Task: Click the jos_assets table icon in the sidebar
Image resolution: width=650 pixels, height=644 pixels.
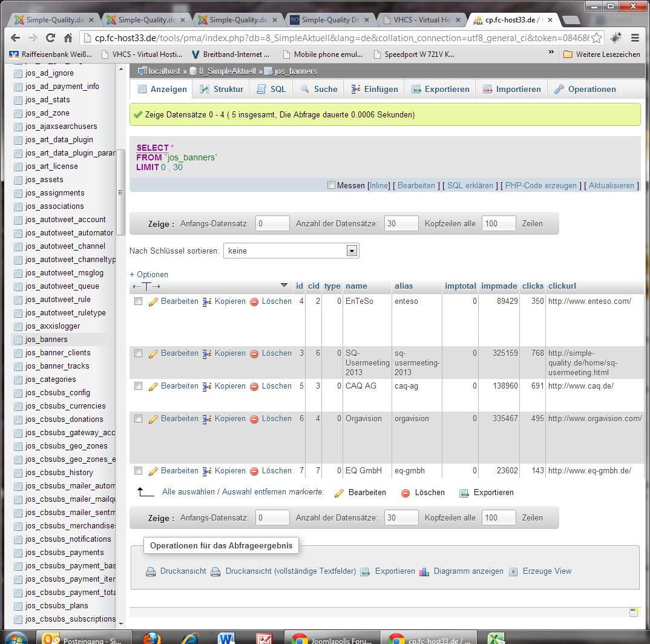Action: pyautogui.click(x=18, y=180)
